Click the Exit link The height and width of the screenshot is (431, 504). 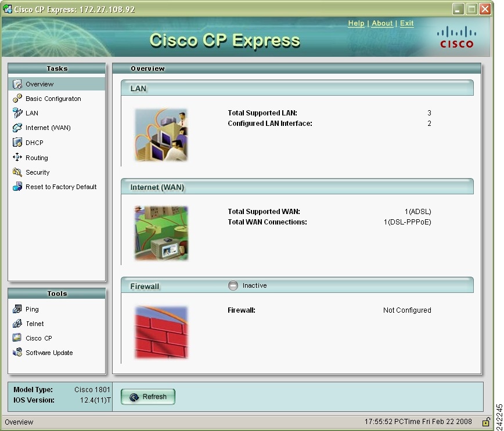point(406,23)
